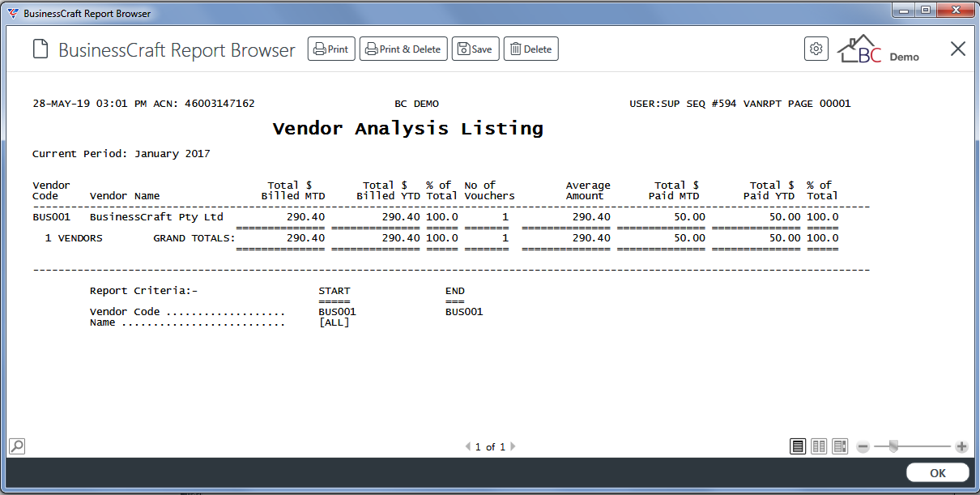Delete the report with the Delete button
Screen dimensions: 980x495
[531, 49]
